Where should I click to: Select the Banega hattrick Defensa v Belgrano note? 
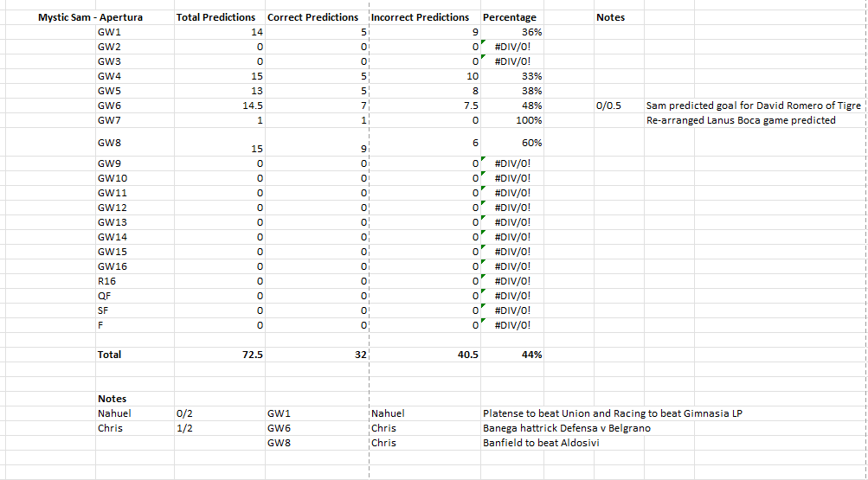click(x=567, y=428)
